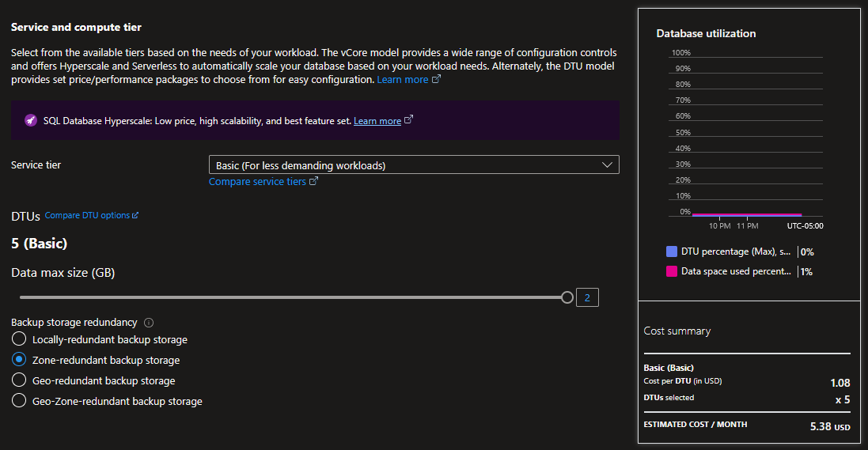The width and height of the screenshot is (868, 450).
Task: Click the Cost per DTU value 1.08
Action: pos(840,383)
